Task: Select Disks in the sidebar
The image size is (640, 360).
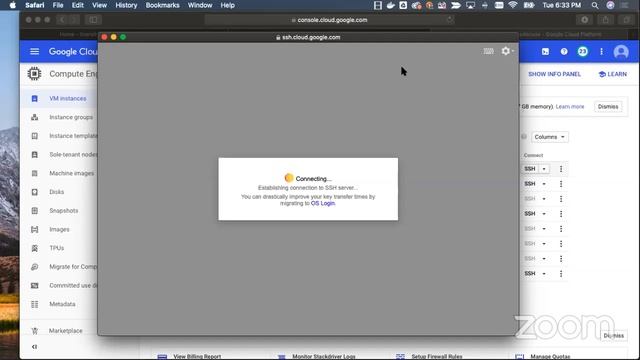Action: [57, 192]
